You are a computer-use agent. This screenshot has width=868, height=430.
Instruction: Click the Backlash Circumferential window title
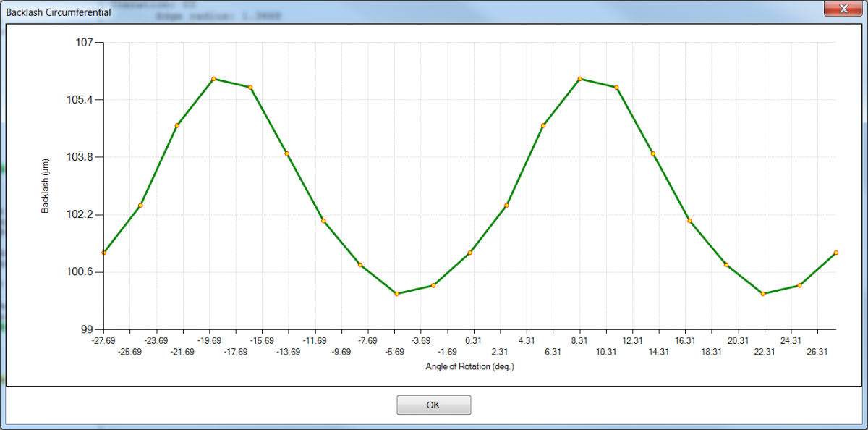click(x=59, y=12)
